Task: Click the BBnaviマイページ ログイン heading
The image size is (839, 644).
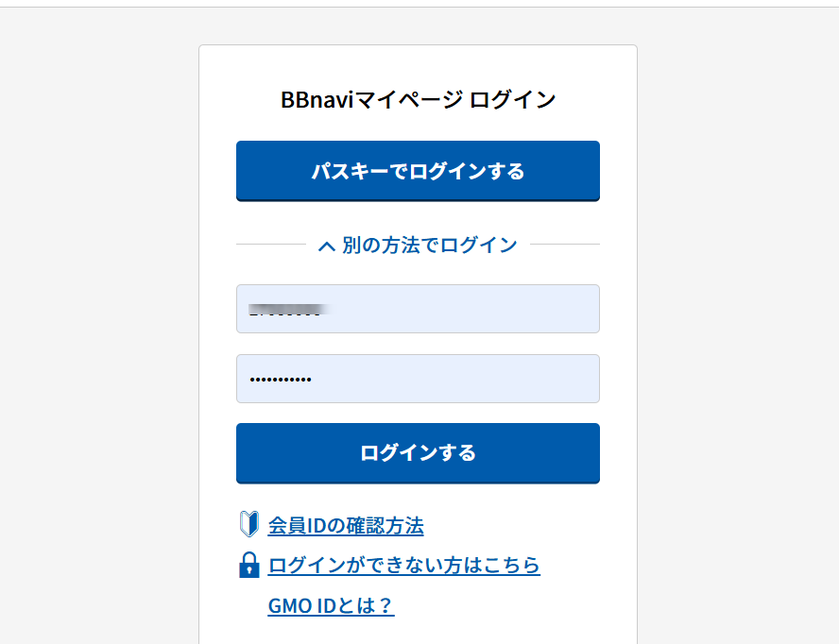Action: [x=418, y=99]
